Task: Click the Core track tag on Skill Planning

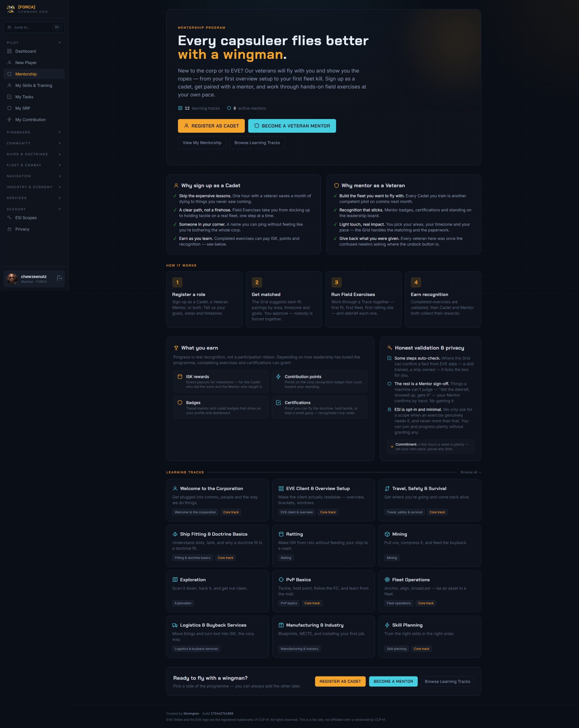Action: click(421, 649)
